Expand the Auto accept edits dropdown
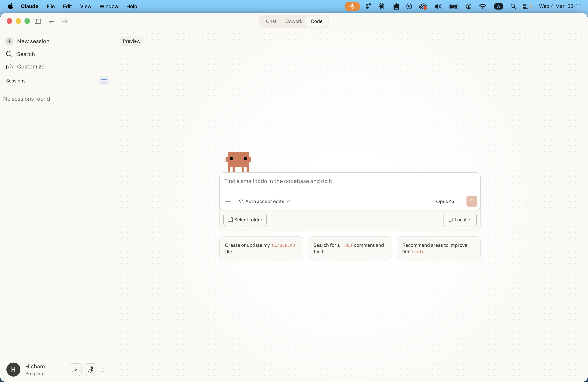Image resolution: width=588 pixels, height=382 pixels. [264, 201]
